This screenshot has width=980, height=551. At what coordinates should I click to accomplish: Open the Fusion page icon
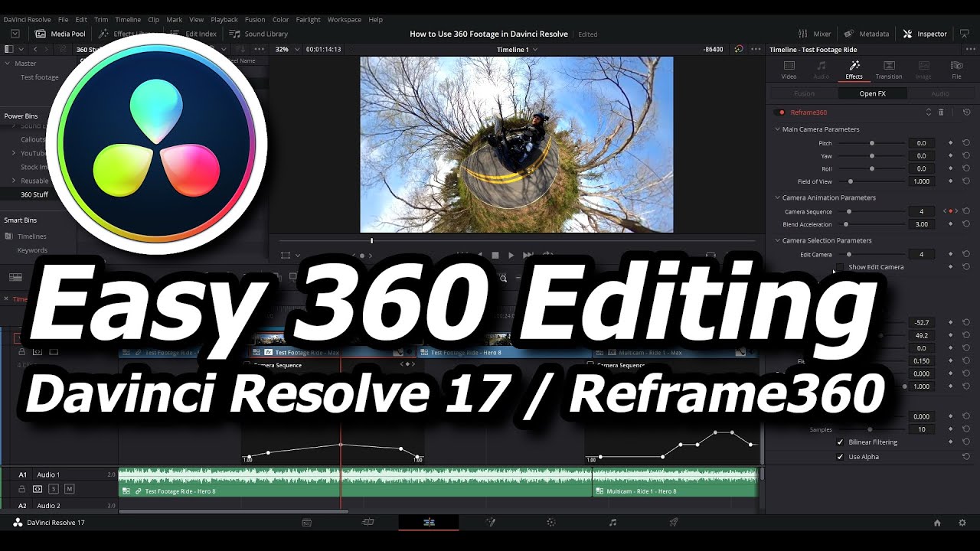click(490, 523)
